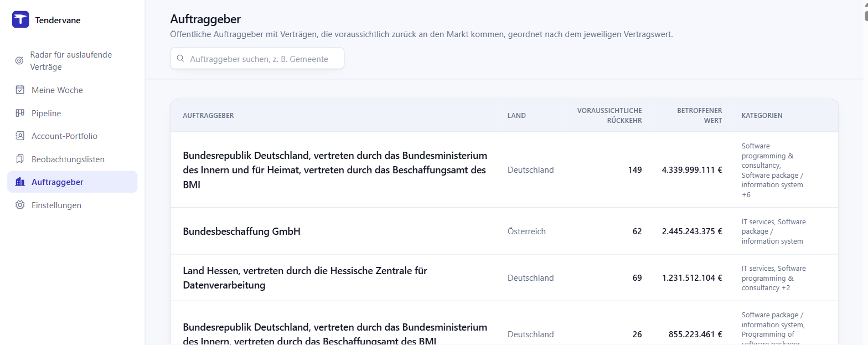Click the return count 149
The height and width of the screenshot is (345, 868).
635,170
